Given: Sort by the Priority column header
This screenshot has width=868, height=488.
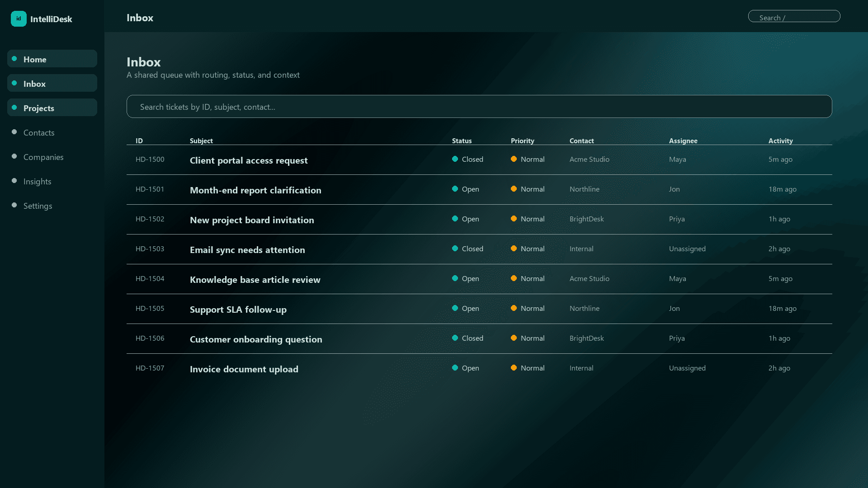Looking at the screenshot, I should 522,141.
